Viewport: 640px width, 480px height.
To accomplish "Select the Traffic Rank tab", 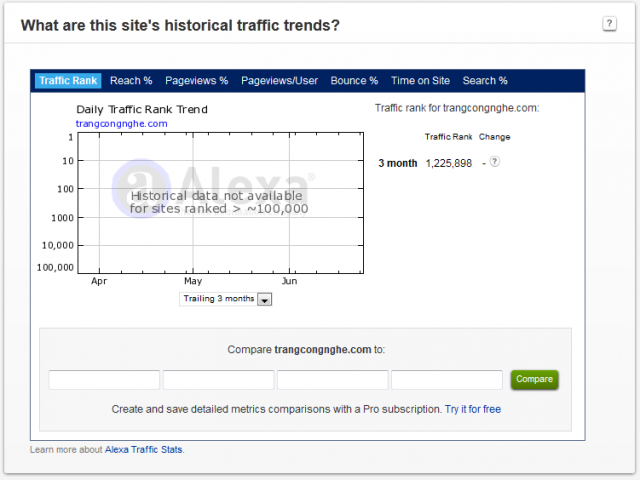I will [68, 81].
